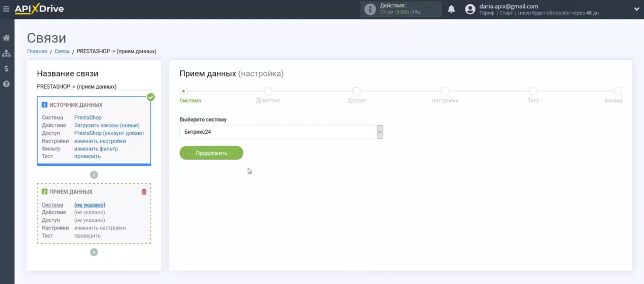Go to Связи breadcrumb link
Viewport: 644px width, 284px height.
coord(62,51)
